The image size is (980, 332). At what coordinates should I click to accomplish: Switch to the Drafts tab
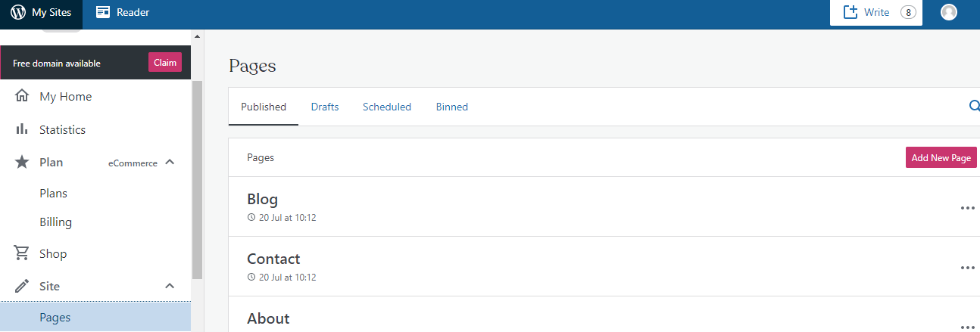click(325, 107)
